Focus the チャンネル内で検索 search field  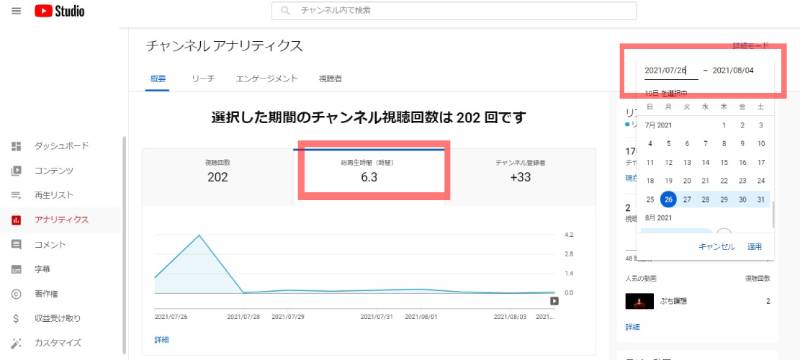click(454, 10)
